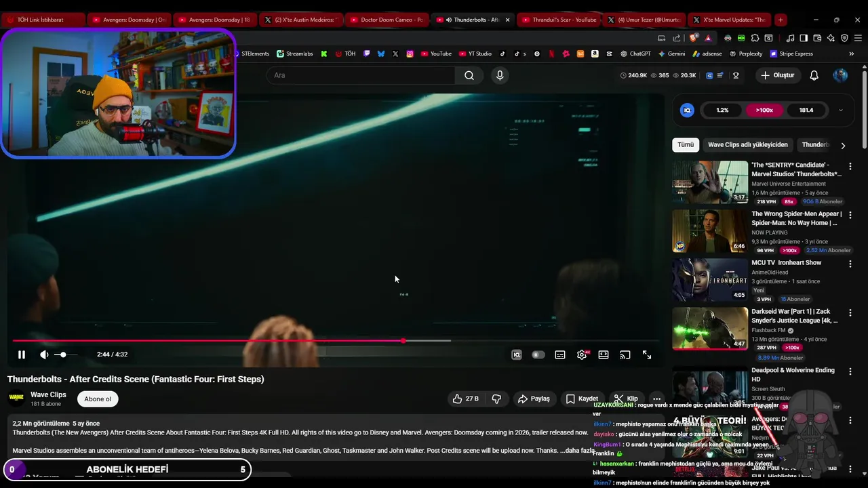
Task: Open options for The SENTRY Candidate video
Action: click(x=850, y=166)
